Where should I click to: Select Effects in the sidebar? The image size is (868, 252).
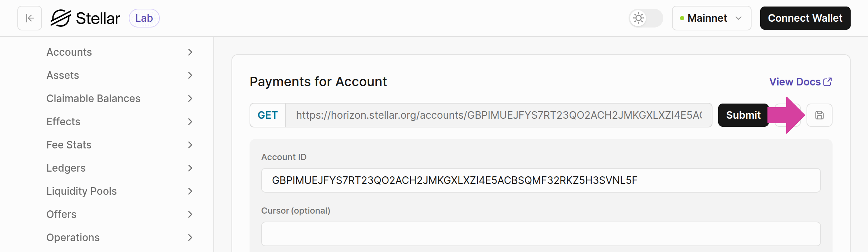(x=63, y=122)
